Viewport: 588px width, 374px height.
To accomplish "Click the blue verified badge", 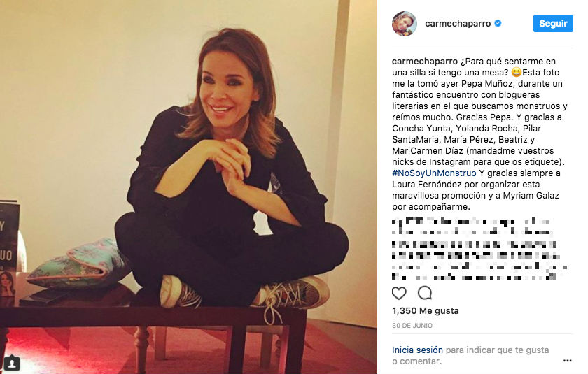I will (498, 23).
